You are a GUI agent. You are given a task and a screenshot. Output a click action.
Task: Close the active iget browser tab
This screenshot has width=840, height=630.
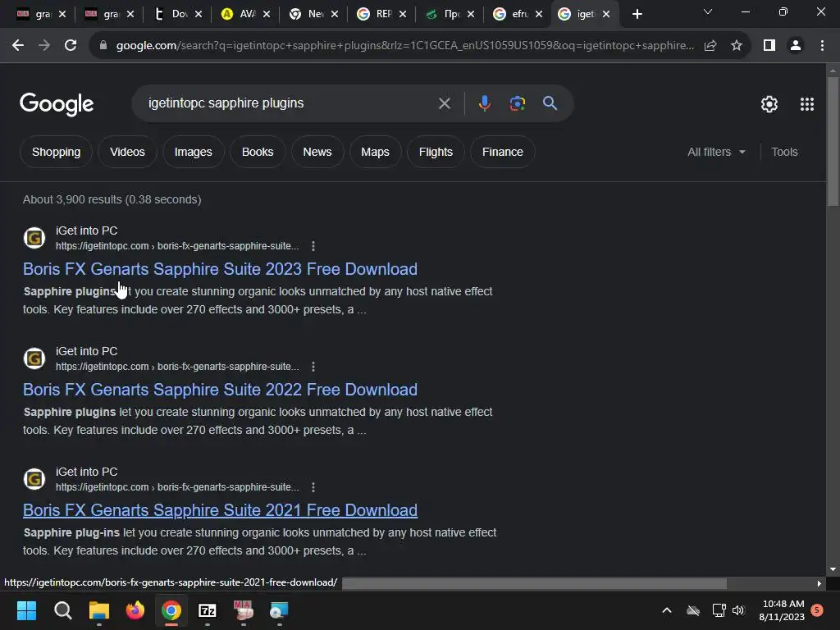(606, 15)
